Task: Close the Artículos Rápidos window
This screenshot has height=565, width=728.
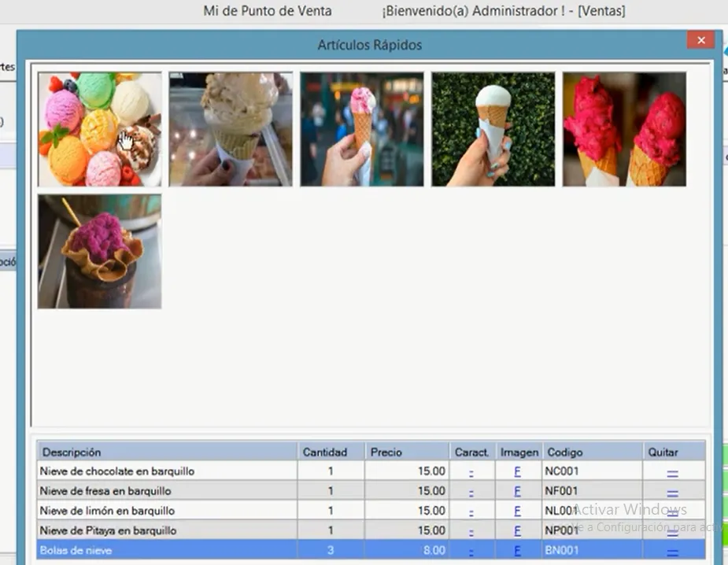Action: pyautogui.click(x=700, y=39)
